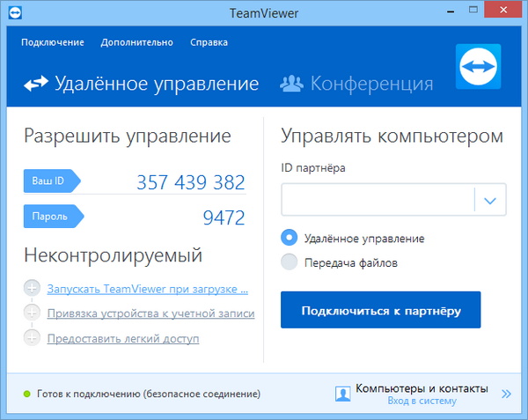Screen dimensions: 528x420
Task: Switch to the Удалённое управление tab
Action: 141,84
